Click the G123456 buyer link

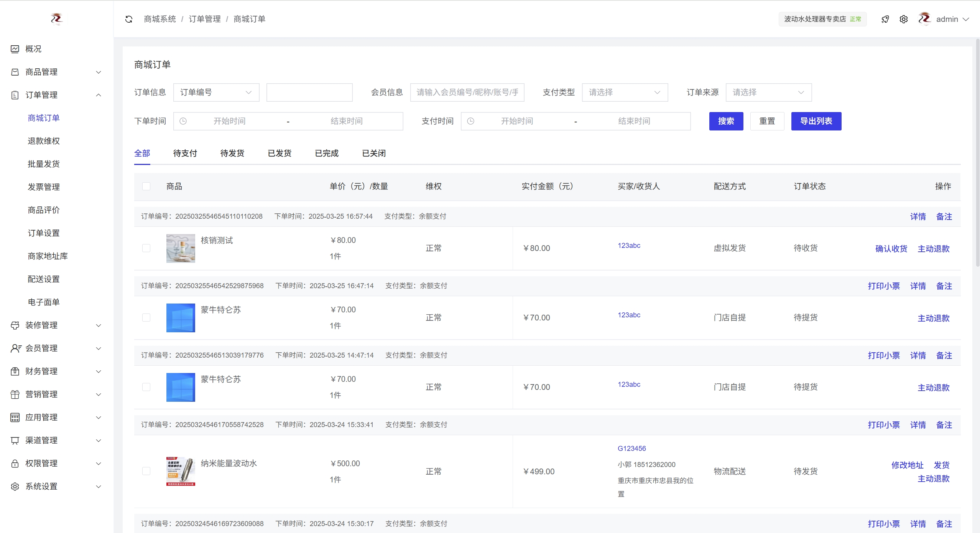(632, 449)
